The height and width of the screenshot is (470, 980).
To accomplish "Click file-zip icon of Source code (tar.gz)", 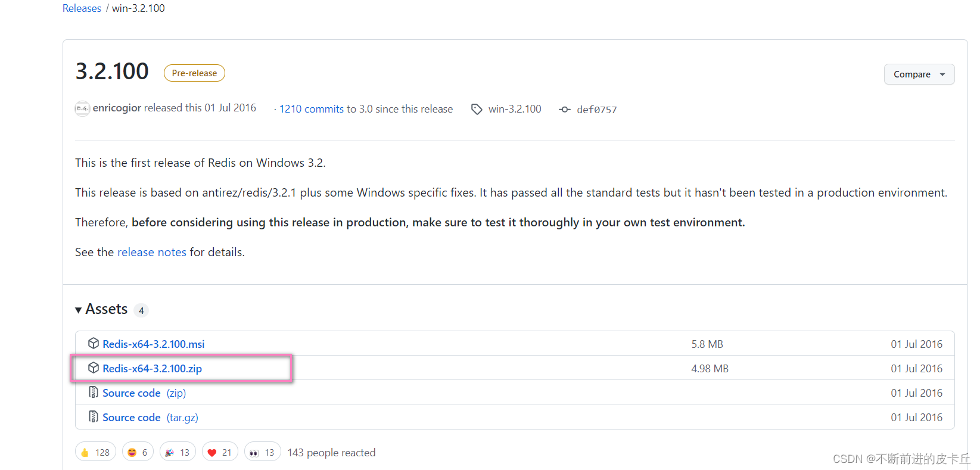I will click(94, 416).
